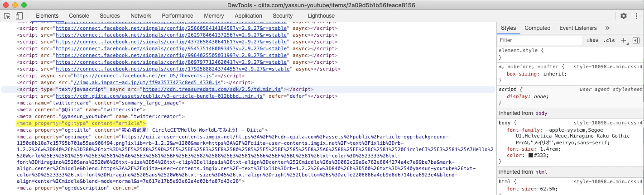Open the Console tab
Screen dimensions: 644x195
click(x=79, y=16)
